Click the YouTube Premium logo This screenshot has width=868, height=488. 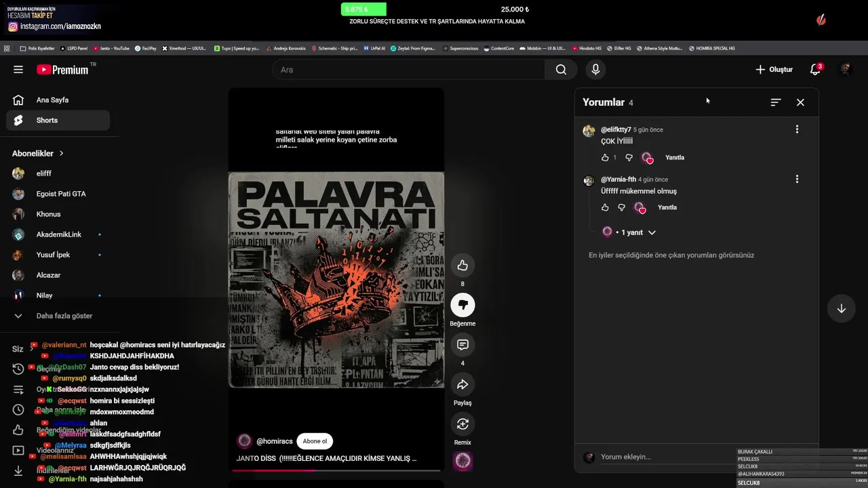(62, 70)
